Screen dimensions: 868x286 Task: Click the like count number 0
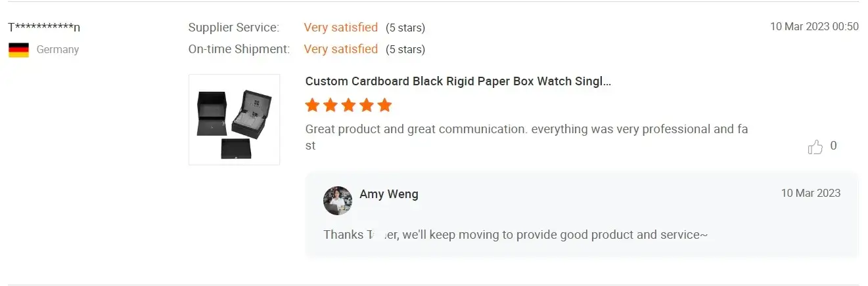[833, 146]
